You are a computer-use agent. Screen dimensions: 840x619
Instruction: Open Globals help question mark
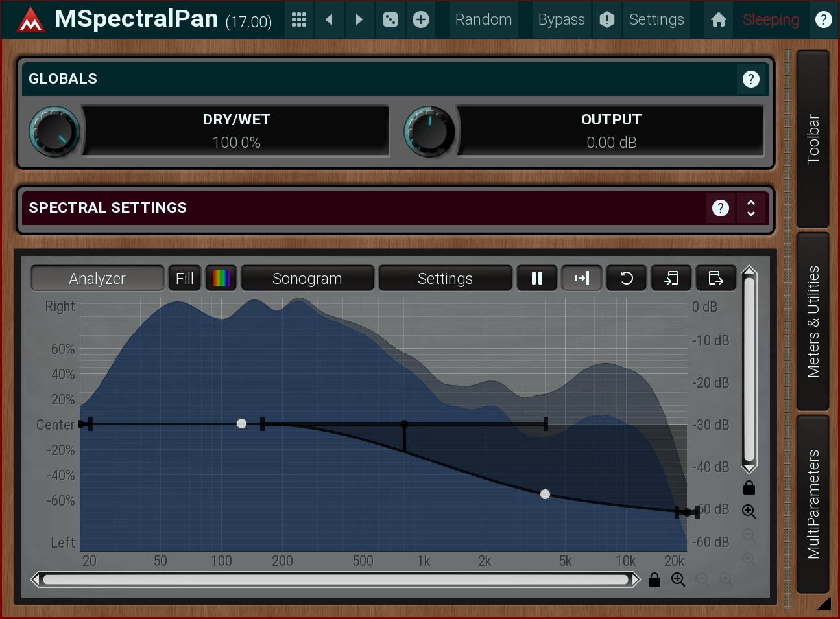(x=750, y=79)
